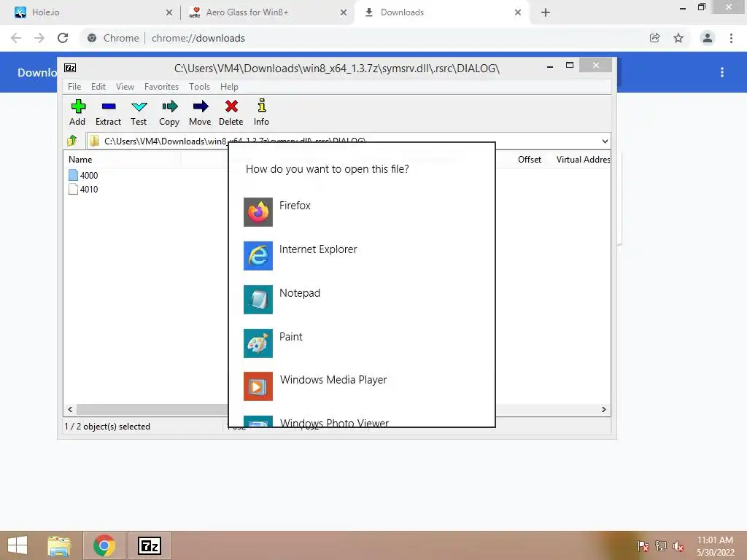This screenshot has height=560, width=747.
Task: Open the Favorites menu in 7-Zip
Action: tap(161, 87)
